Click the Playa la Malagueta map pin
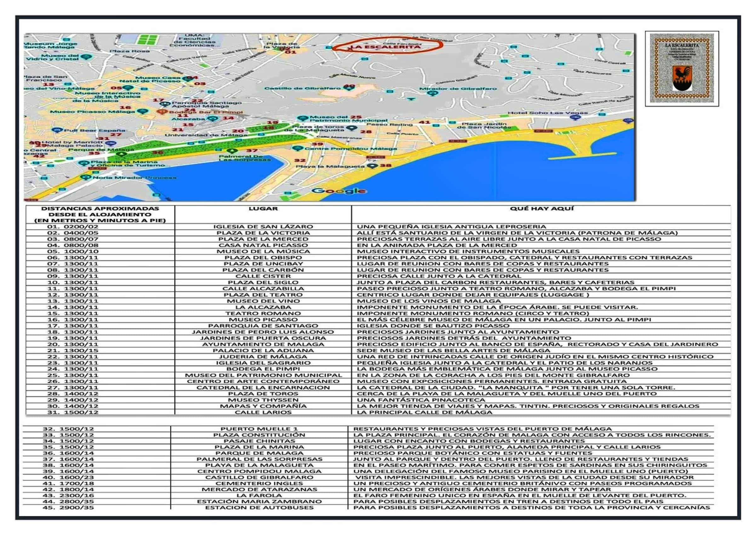 coord(372,166)
